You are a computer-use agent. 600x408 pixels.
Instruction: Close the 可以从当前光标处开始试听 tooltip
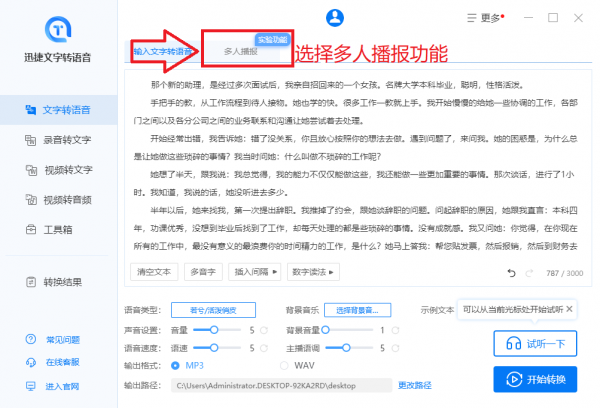coord(569,309)
